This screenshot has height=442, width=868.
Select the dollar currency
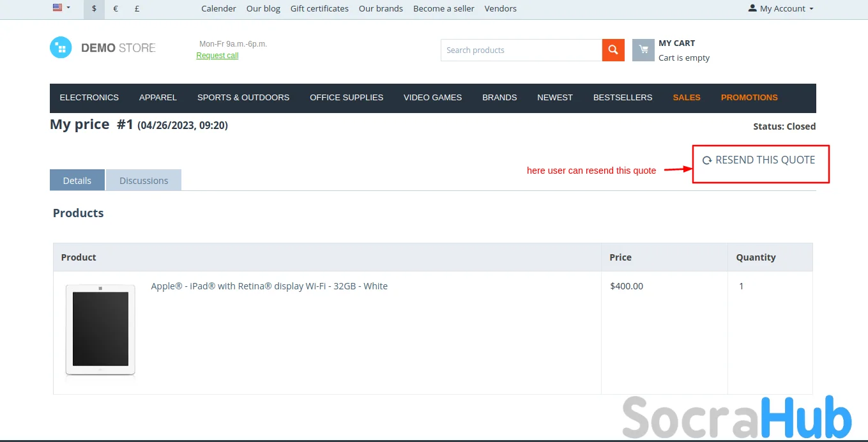pos(94,9)
